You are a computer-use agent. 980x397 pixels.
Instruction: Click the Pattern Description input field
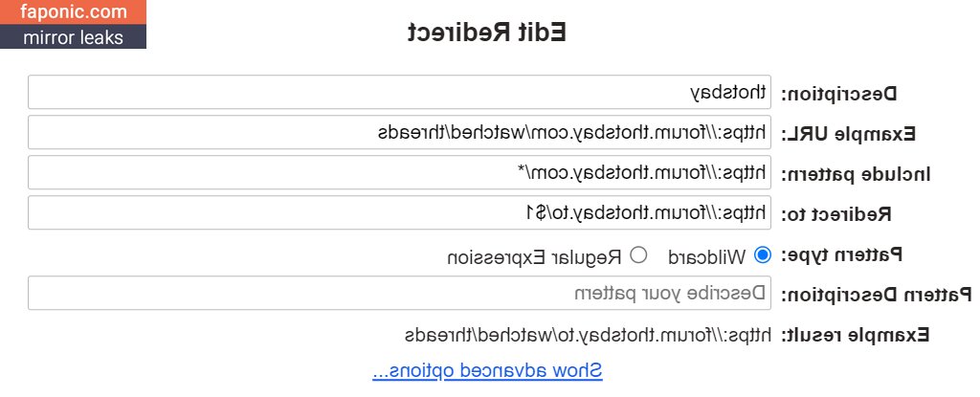click(400, 293)
